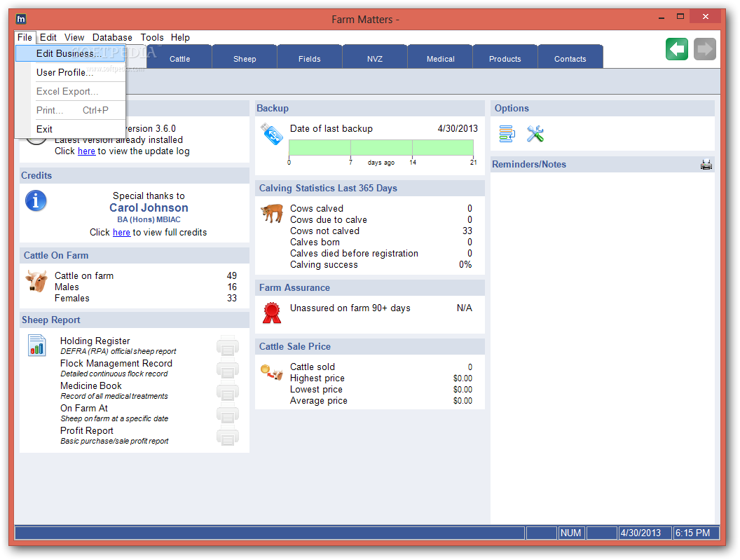
Task: Click the Cattle on farm count row
Action: click(145, 275)
